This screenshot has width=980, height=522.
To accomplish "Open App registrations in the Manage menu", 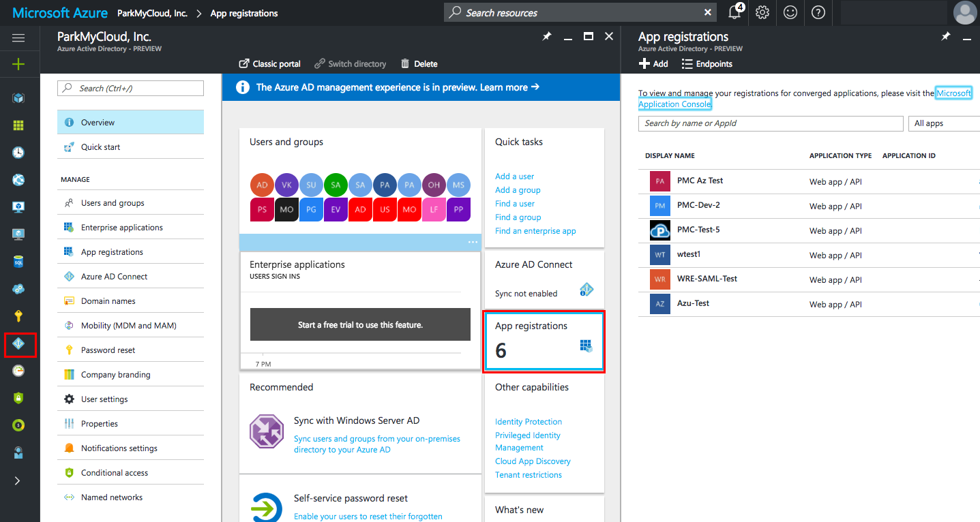I will (x=130, y=252).
